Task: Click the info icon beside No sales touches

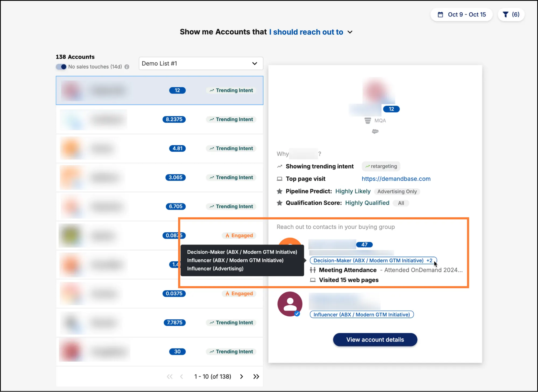Action: click(127, 67)
